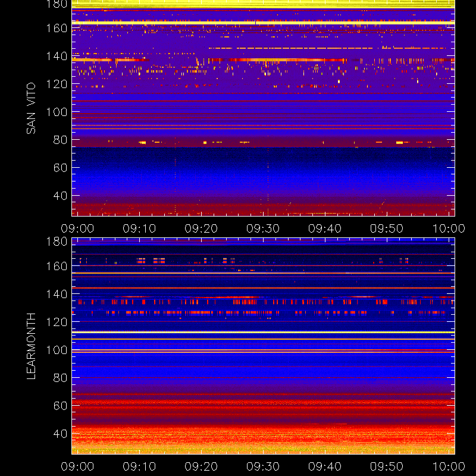Click 09:30 time label below LEARMONTH plot
The image size is (476, 476).
pyautogui.click(x=263, y=466)
